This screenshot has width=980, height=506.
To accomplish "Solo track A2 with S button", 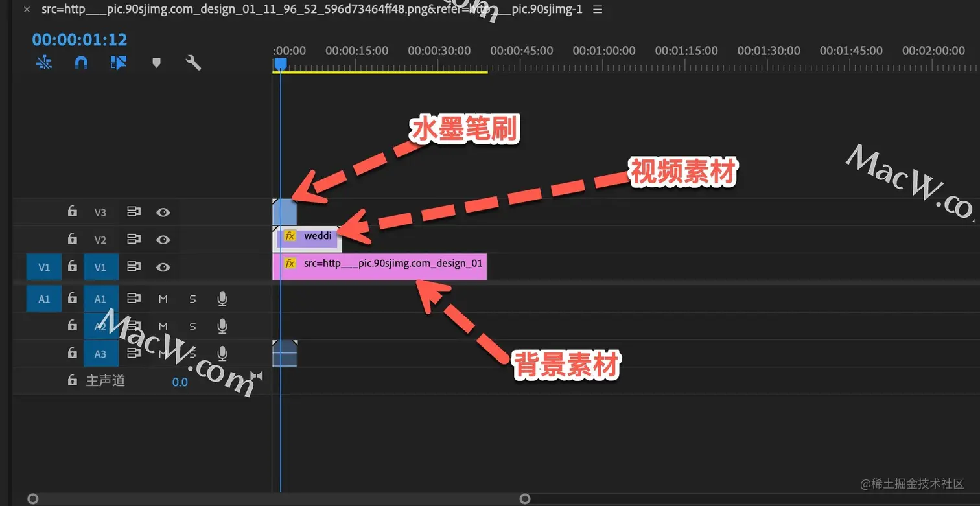I will coord(192,326).
